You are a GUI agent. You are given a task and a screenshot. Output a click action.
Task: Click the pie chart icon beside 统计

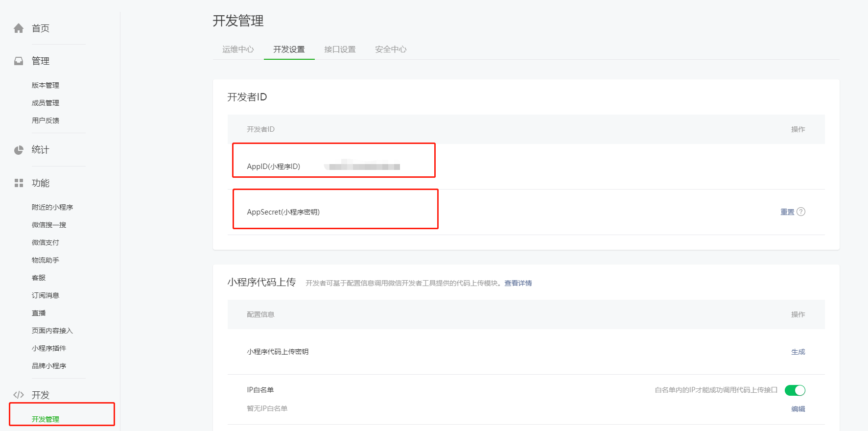[x=19, y=150]
